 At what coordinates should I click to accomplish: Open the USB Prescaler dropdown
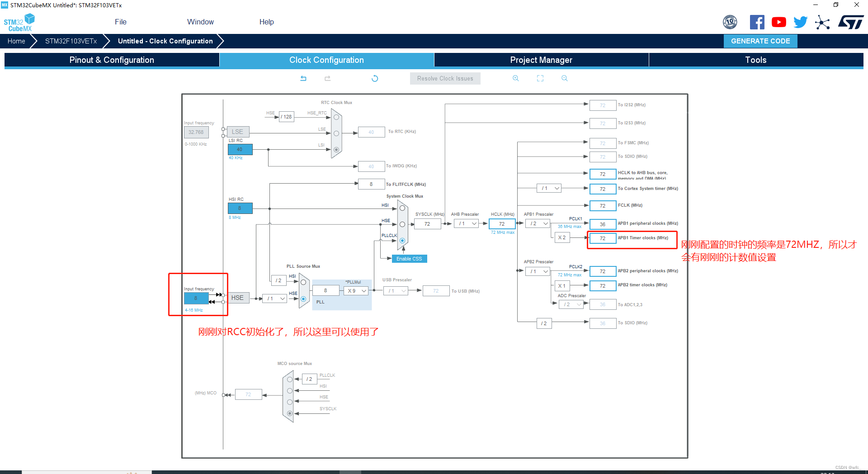click(x=396, y=291)
